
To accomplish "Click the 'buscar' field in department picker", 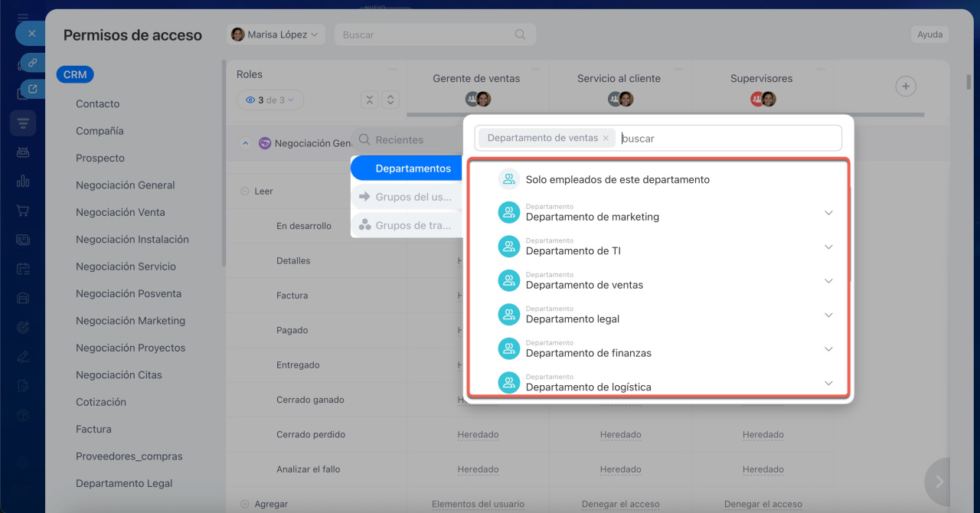I will click(727, 139).
